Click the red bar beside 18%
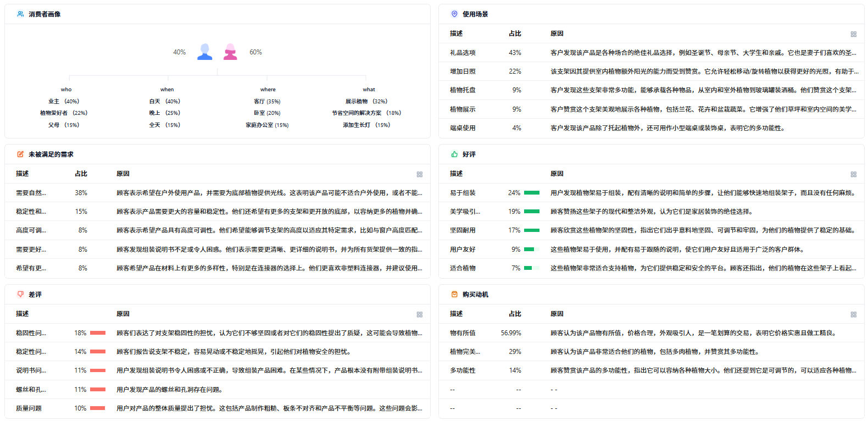Screen dimensions: 868x421 tap(98, 333)
